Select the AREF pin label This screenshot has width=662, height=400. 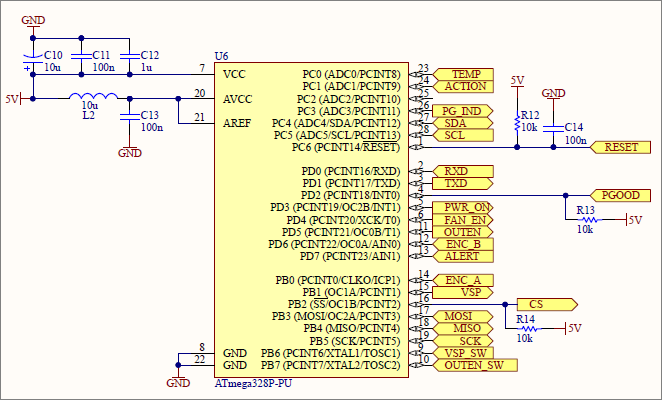click(x=237, y=123)
